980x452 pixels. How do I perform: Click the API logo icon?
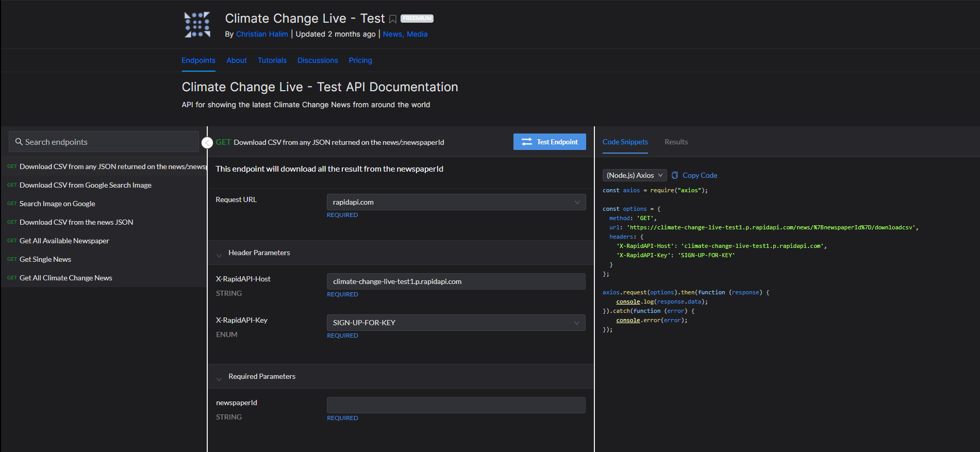pyautogui.click(x=197, y=25)
